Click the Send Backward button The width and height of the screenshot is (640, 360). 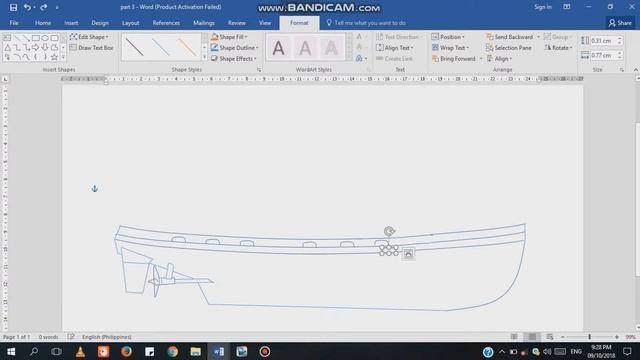(510, 37)
